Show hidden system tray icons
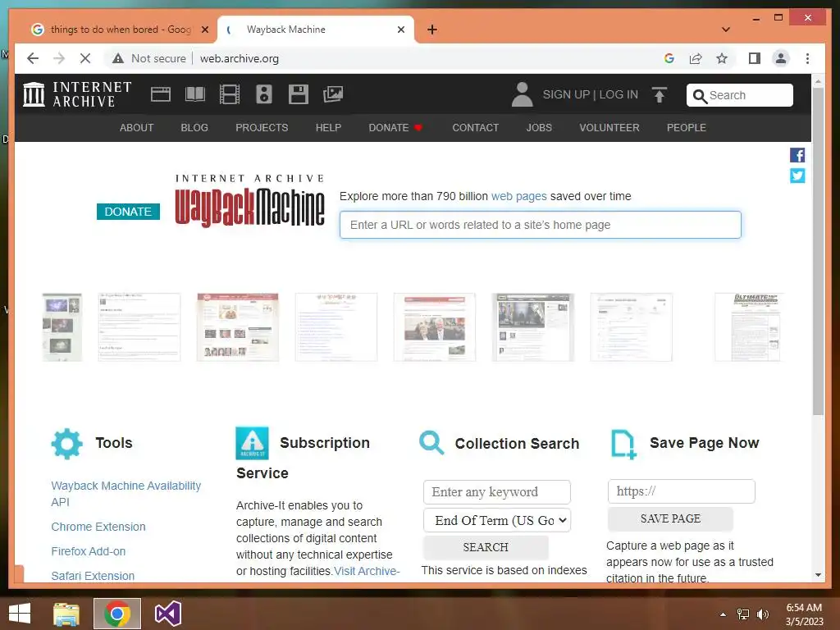This screenshot has width=840, height=630. click(724, 614)
